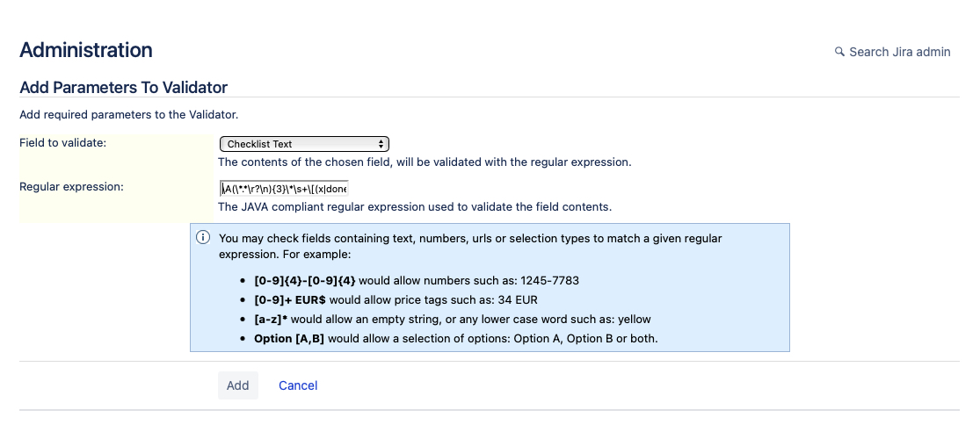Image resolution: width=980 pixels, height=446 pixels.
Task: Click the JAVA compliant regular expression hint
Action: click(414, 207)
